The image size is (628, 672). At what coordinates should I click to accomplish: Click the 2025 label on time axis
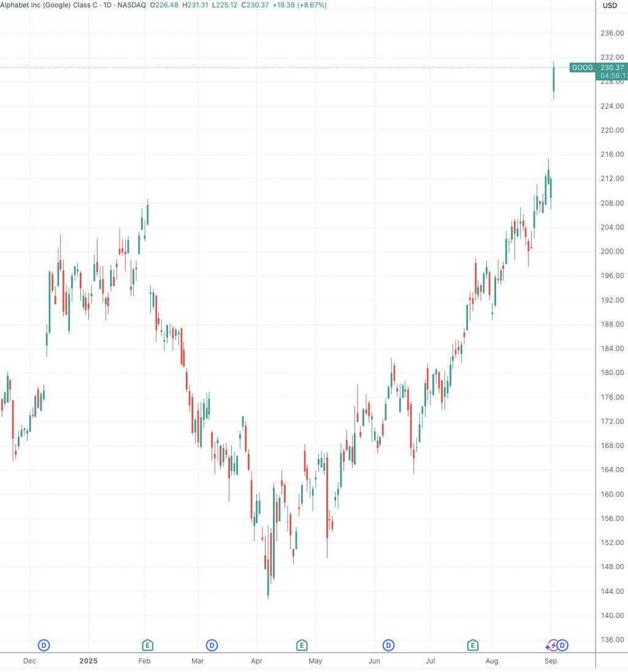pos(88,661)
